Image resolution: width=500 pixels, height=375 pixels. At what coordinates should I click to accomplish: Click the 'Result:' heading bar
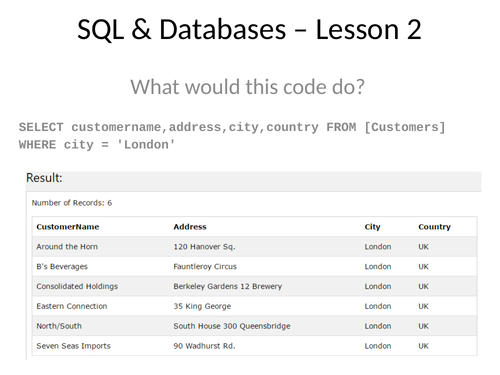tap(254, 181)
